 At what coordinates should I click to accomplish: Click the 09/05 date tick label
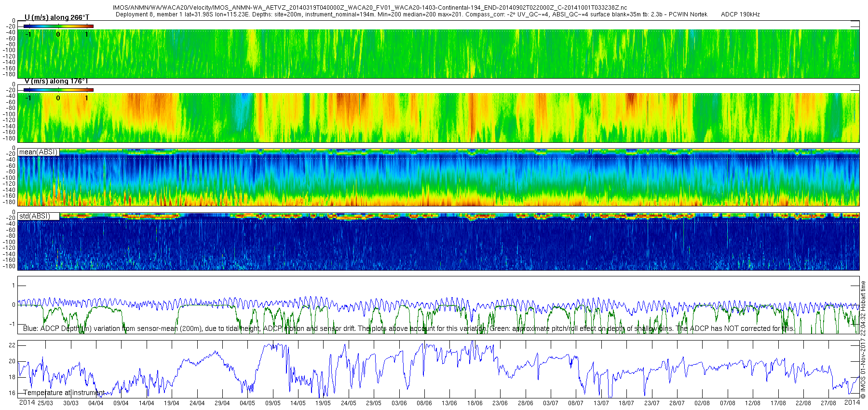pyautogui.click(x=273, y=403)
